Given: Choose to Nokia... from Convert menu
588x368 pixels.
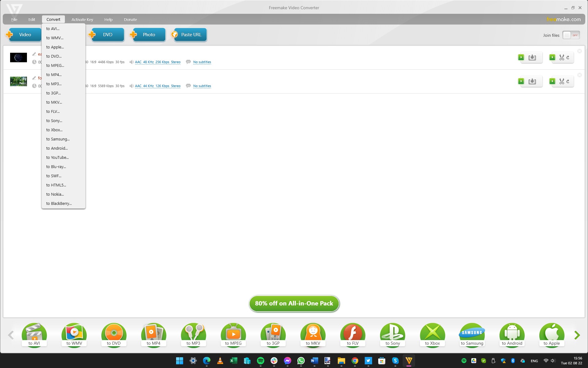Looking at the screenshot, I should (x=63, y=194).
